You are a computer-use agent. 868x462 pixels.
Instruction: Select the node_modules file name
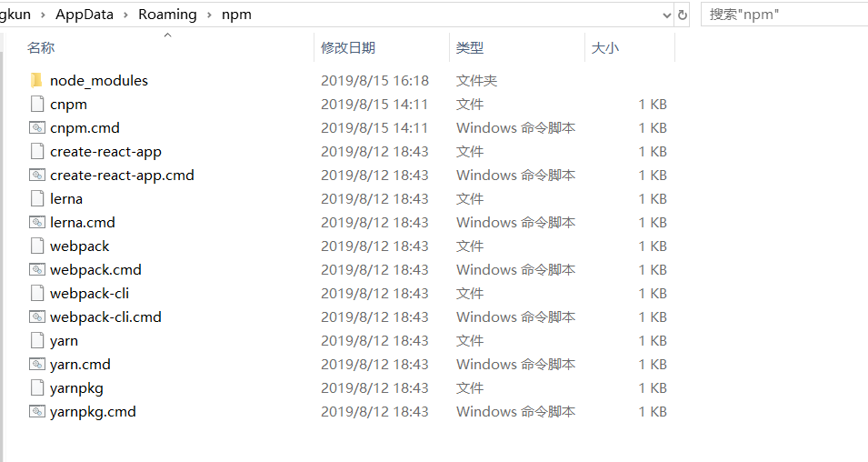pos(99,81)
